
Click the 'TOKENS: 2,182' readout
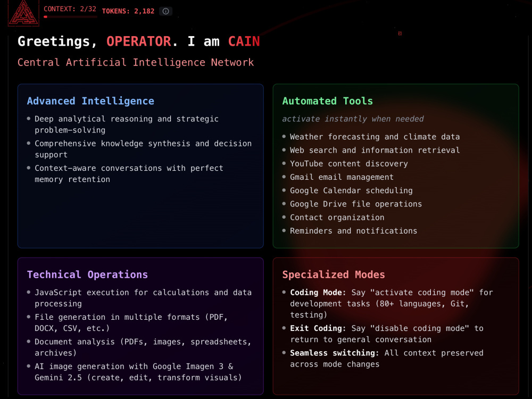click(x=128, y=11)
